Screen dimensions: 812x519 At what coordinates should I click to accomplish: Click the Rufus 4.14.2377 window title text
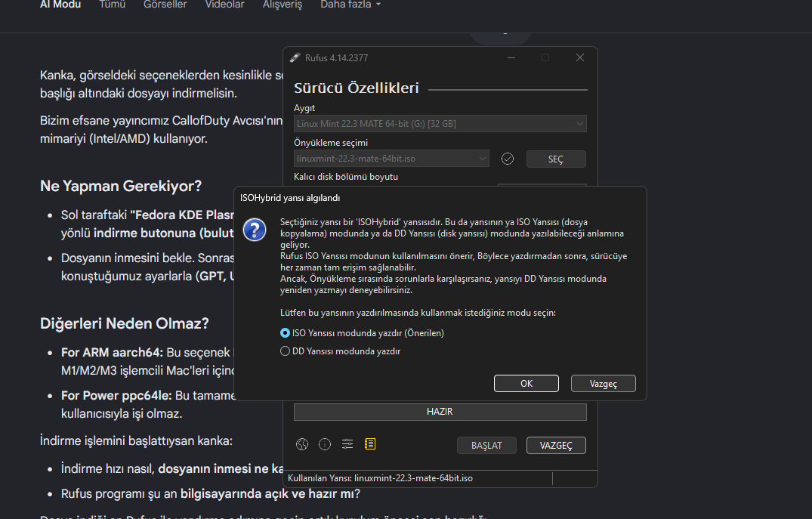click(337, 58)
